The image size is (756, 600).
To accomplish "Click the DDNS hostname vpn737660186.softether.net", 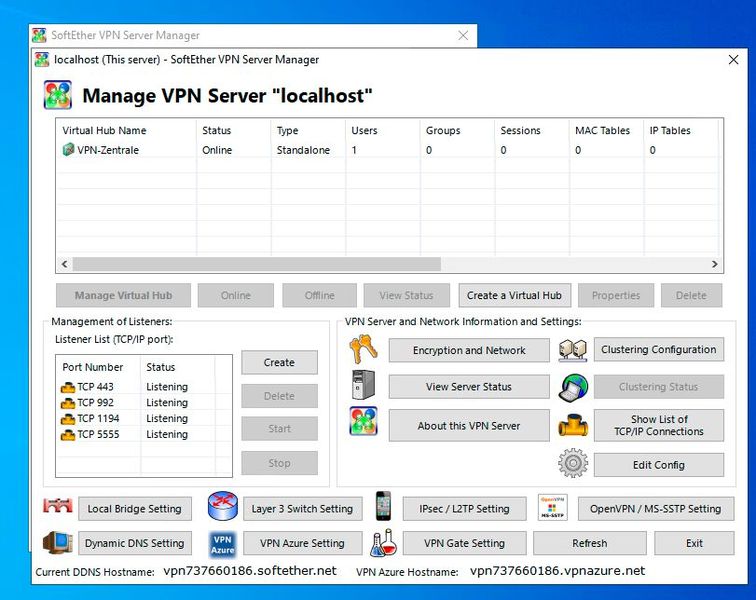I will [x=250, y=571].
